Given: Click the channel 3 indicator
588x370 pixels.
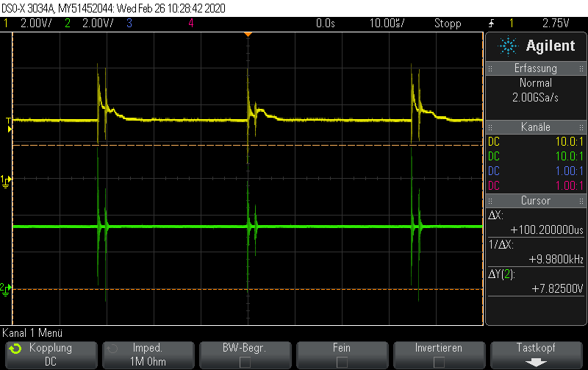Looking at the screenshot, I should tap(129, 24).
